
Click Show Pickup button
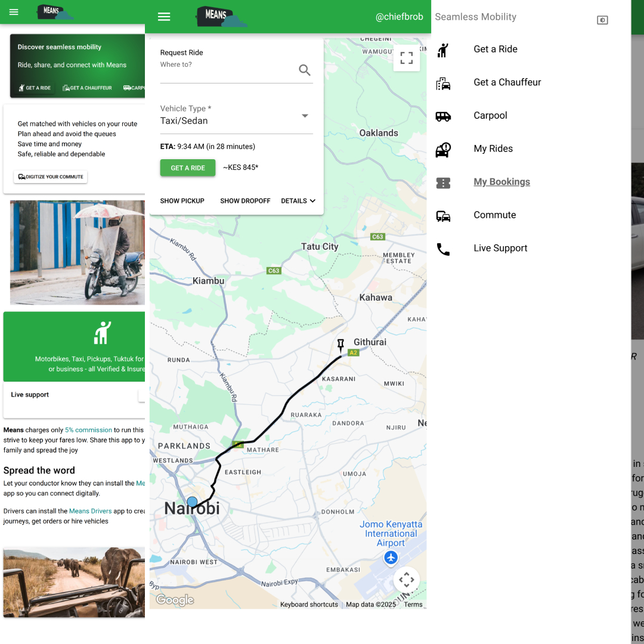point(182,201)
